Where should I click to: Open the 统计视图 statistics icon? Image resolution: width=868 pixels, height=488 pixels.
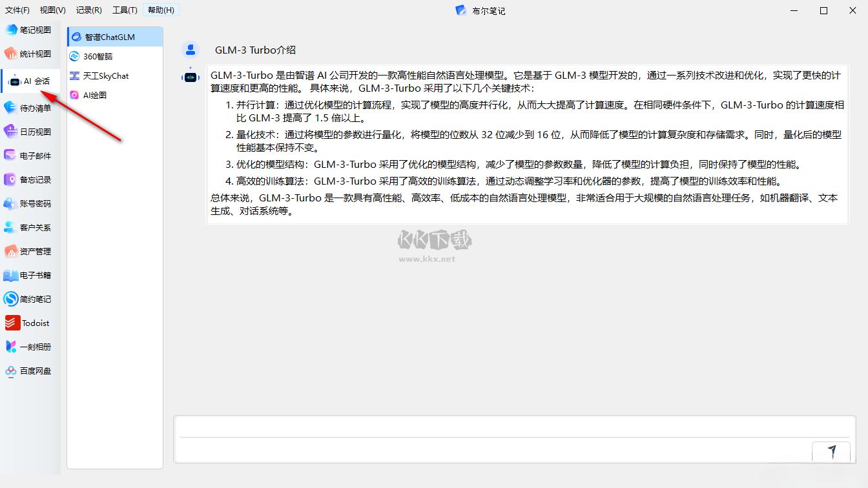[12, 54]
